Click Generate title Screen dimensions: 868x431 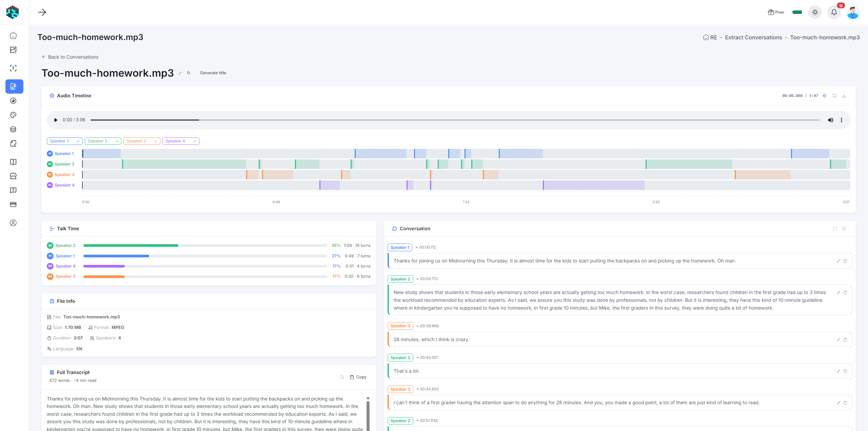click(x=213, y=73)
